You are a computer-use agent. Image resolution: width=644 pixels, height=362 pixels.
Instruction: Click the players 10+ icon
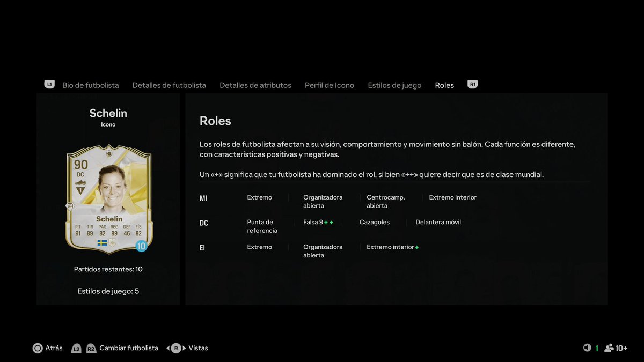coord(616,348)
